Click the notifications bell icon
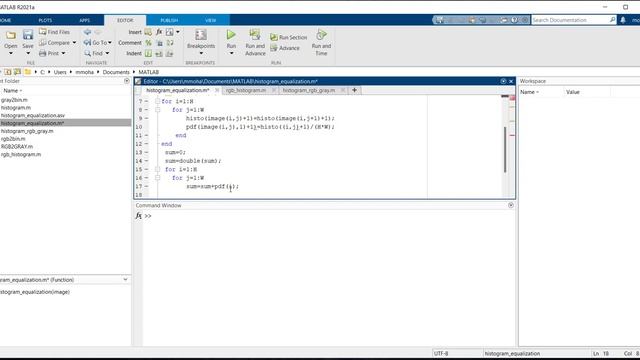Screen dimensions: 640x360 point(622,20)
